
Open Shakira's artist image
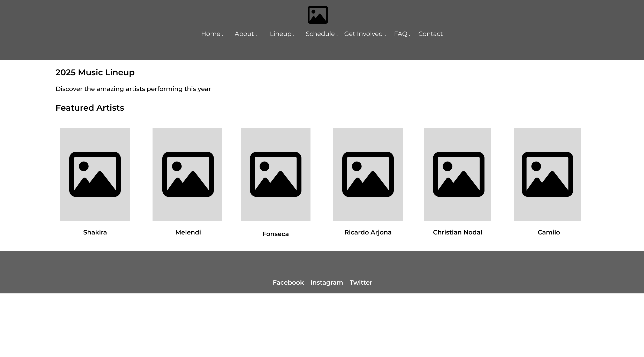[95, 174]
